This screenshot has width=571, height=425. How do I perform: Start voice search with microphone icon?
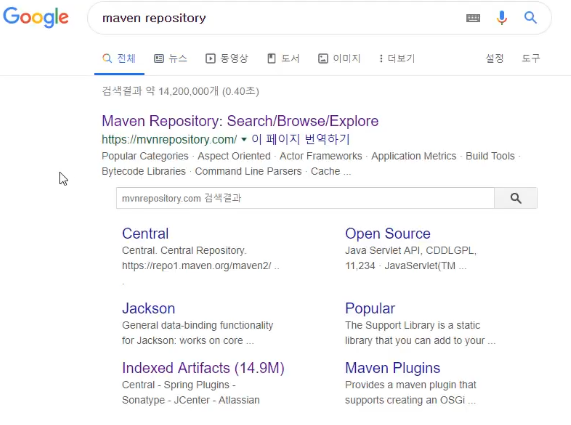[x=502, y=17]
